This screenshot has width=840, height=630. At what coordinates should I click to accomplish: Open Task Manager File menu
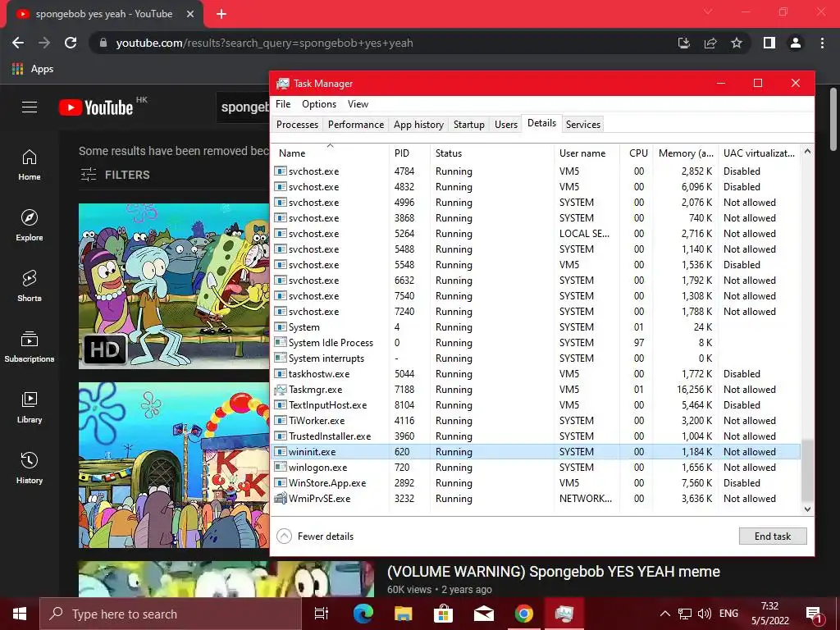click(x=283, y=104)
